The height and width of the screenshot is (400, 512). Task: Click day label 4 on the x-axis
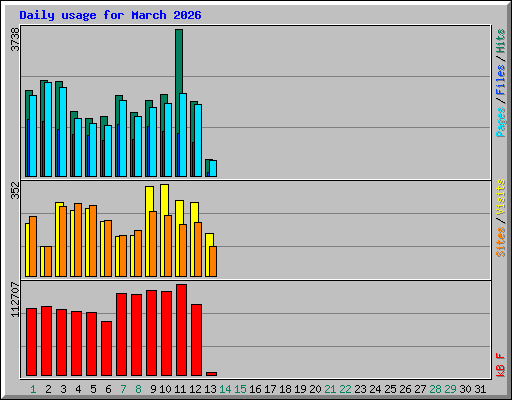click(x=78, y=389)
